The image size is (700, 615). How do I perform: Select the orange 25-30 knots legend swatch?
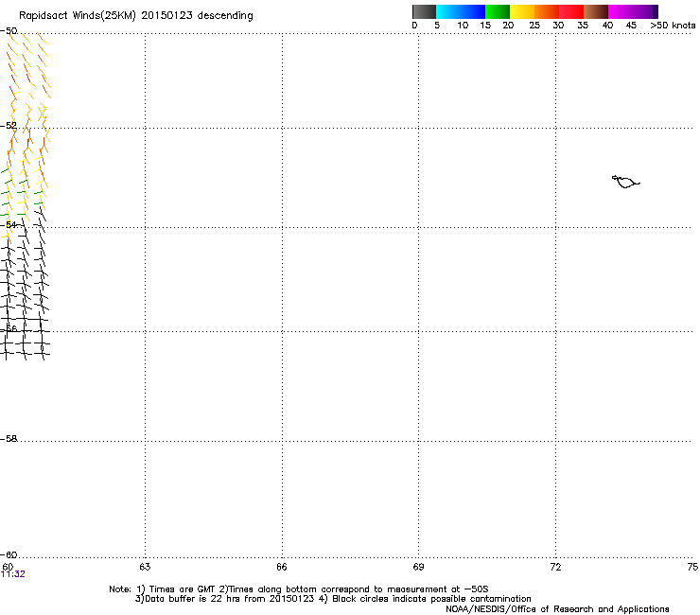[547, 11]
